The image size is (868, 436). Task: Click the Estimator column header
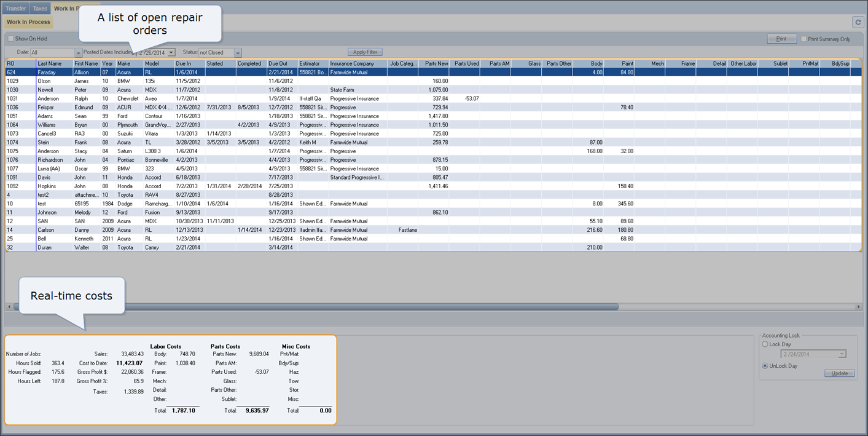[x=313, y=63]
